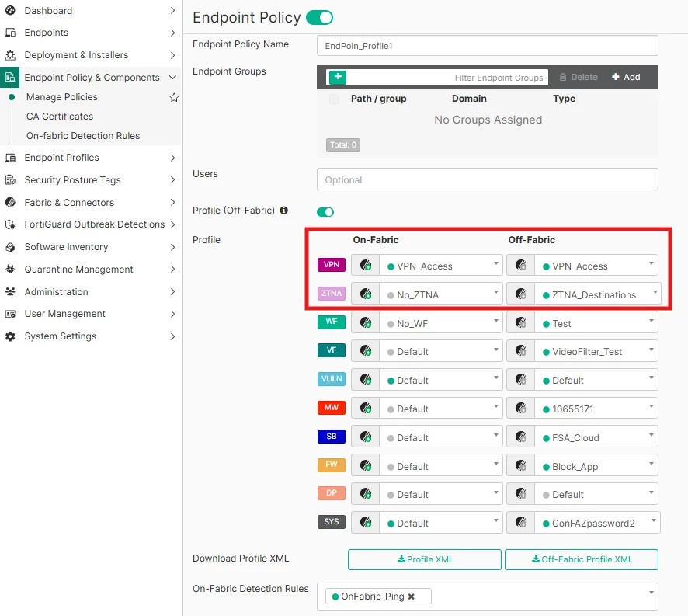Download the Profile XML
The image size is (688, 616).
pos(425,559)
